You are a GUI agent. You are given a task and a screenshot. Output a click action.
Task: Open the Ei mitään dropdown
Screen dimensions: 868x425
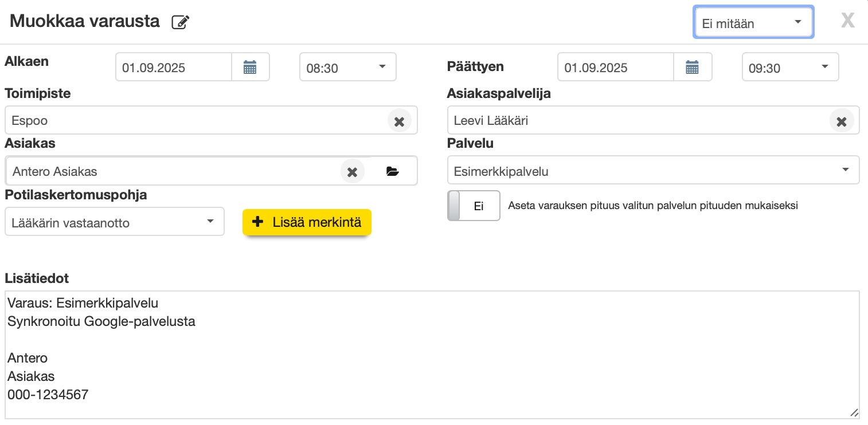tap(753, 23)
